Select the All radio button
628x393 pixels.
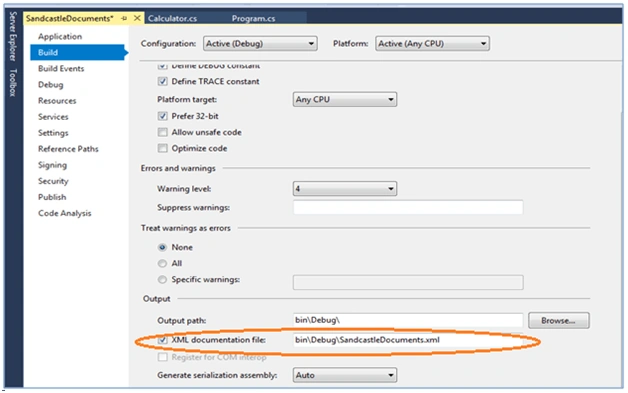[x=162, y=263]
